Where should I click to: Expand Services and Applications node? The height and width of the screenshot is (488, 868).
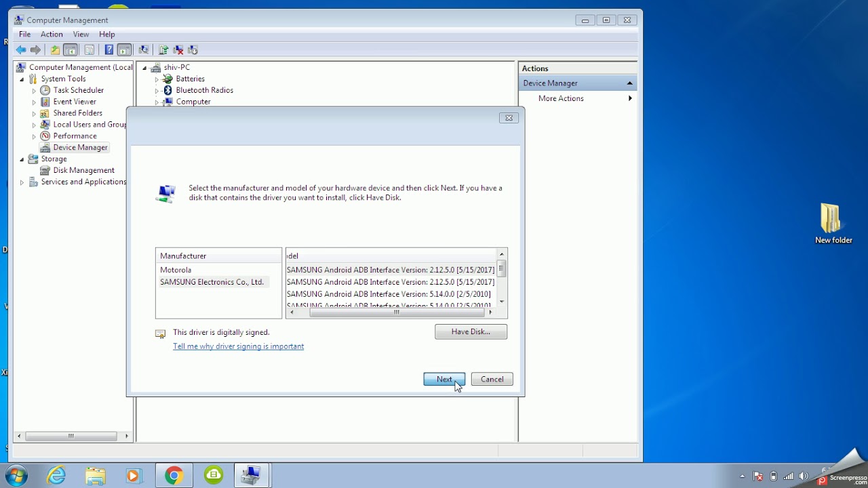pos(22,182)
